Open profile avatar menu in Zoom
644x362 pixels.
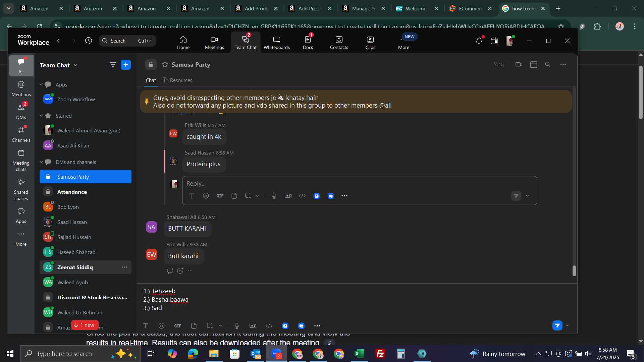(510, 41)
